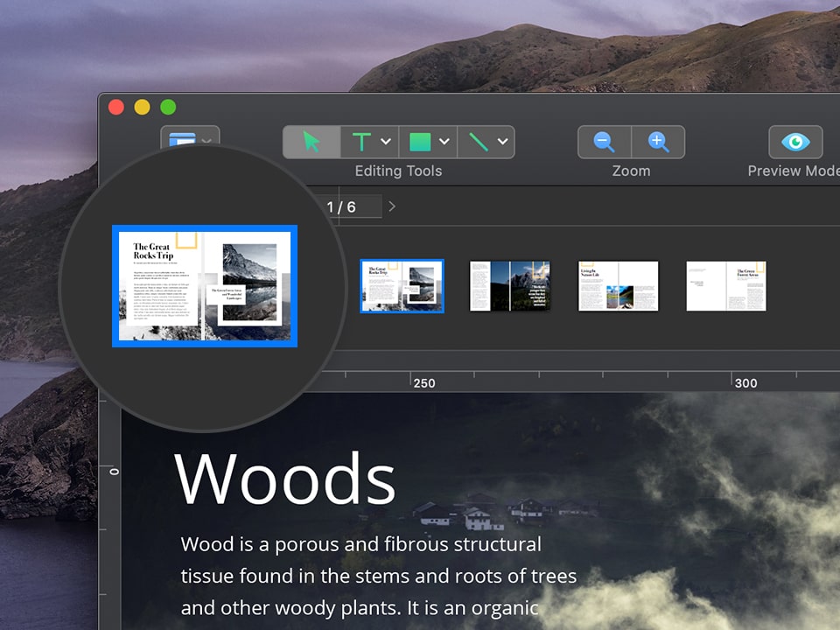Zoom out with the magnifier minus icon
Image resolution: width=840 pixels, height=630 pixels.
pos(605,142)
